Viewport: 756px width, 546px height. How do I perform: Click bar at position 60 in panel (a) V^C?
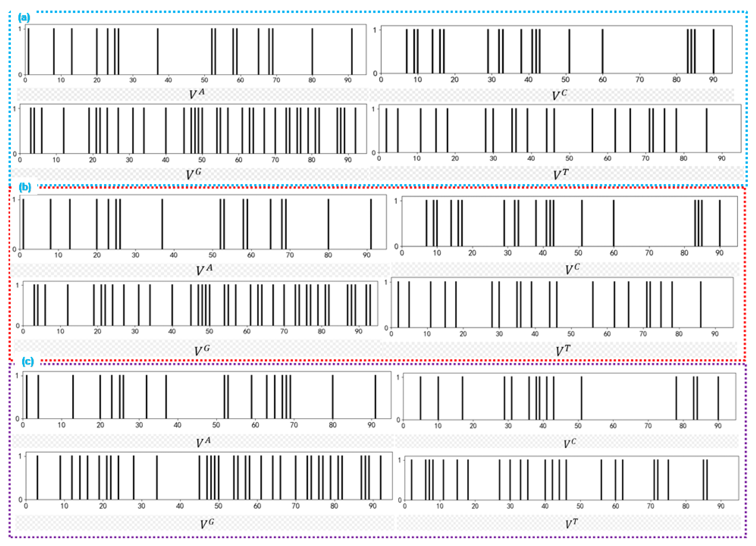point(602,52)
